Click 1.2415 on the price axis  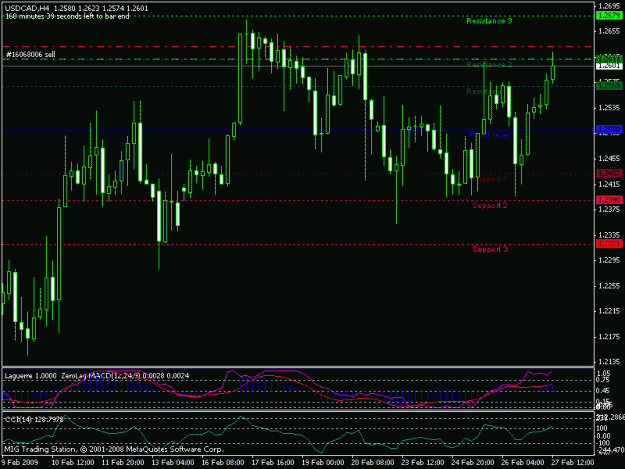(609, 184)
